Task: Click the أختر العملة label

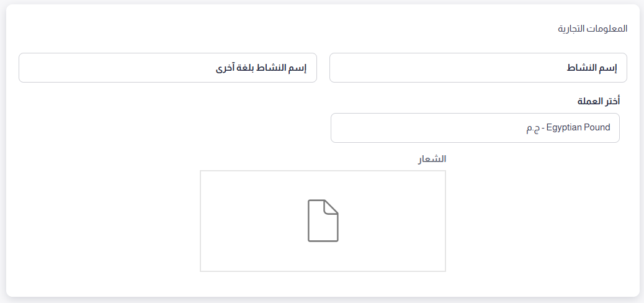Action: coord(599,101)
